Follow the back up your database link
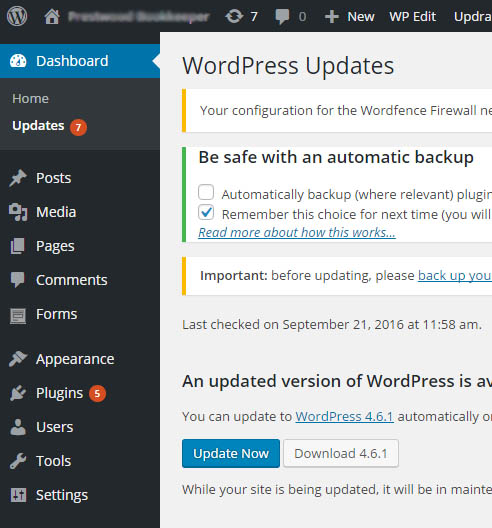 [455, 275]
